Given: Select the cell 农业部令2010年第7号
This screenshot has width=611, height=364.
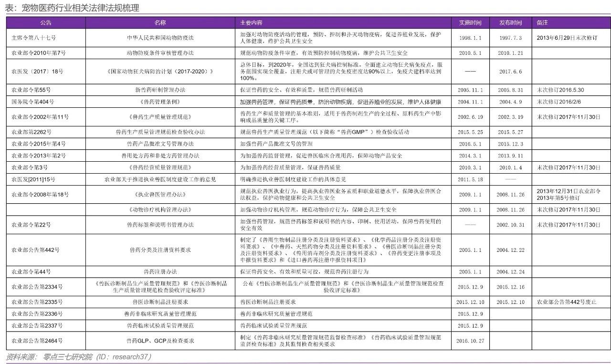Looking at the screenshot, I should [39, 53].
